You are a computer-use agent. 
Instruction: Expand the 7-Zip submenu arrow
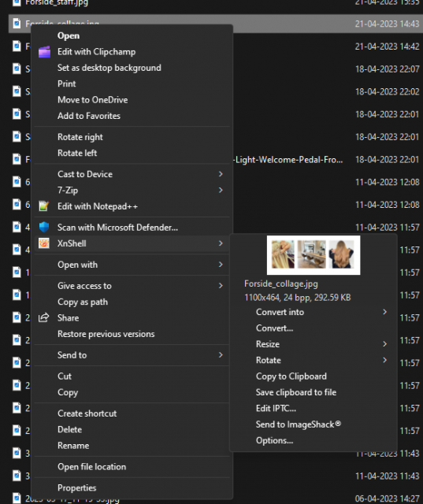[x=221, y=190]
